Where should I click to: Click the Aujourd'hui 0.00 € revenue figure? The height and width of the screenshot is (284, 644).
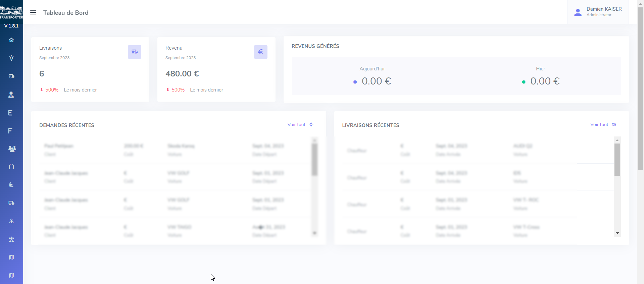[376, 81]
